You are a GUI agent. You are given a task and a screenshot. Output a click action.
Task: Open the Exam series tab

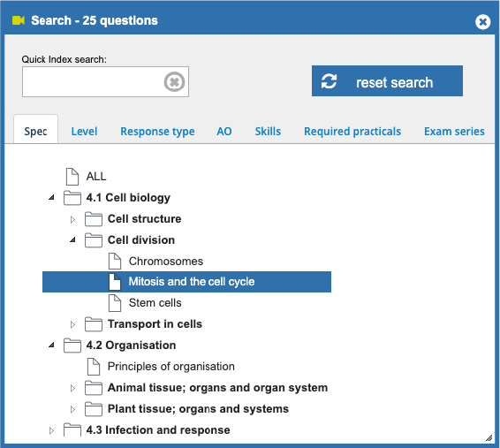click(x=454, y=132)
